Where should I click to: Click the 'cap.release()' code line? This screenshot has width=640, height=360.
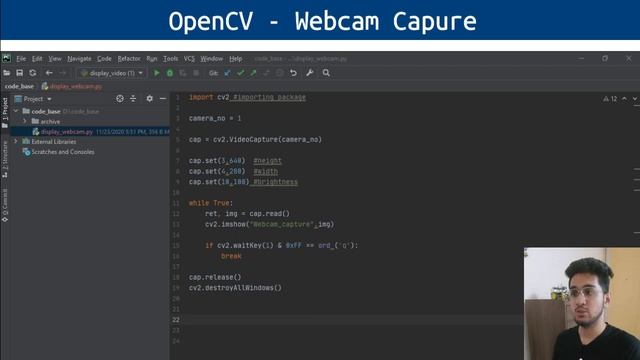pyautogui.click(x=215, y=277)
